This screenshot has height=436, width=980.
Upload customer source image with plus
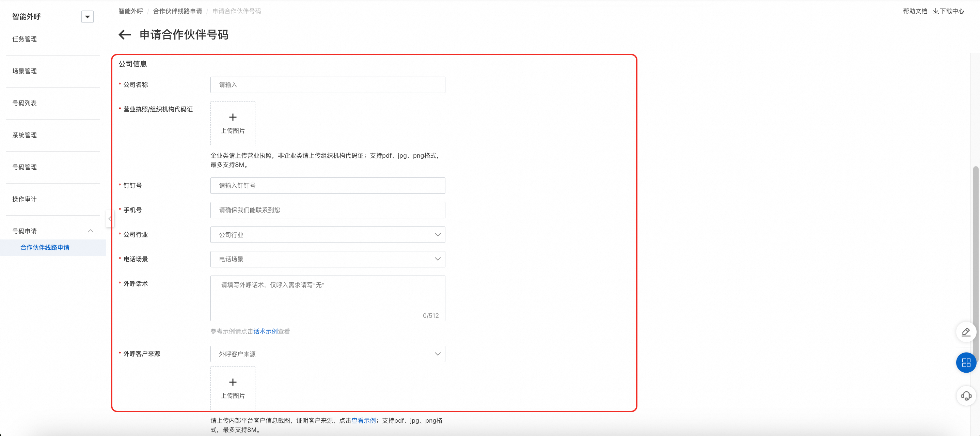tap(233, 387)
